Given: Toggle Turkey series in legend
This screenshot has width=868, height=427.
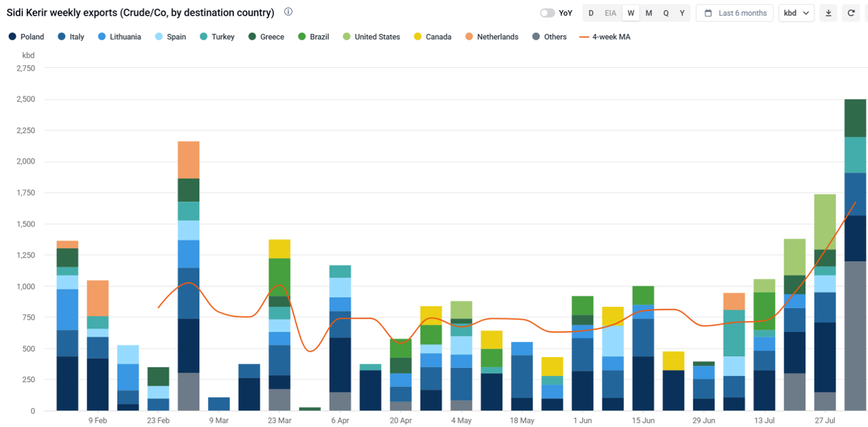Looking at the screenshot, I should pos(217,37).
